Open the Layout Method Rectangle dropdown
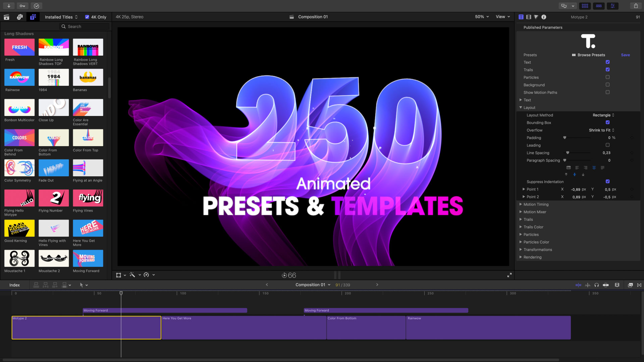This screenshot has width=644, height=362. [603, 115]
